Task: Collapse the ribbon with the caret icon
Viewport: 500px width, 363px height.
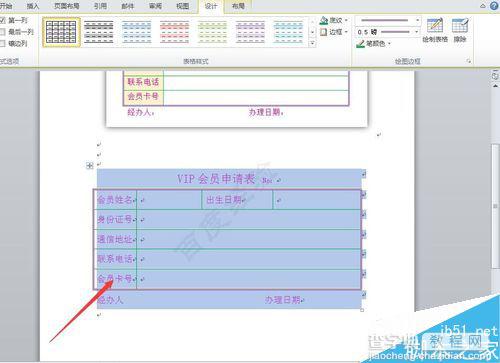Action: pos(483,6)
